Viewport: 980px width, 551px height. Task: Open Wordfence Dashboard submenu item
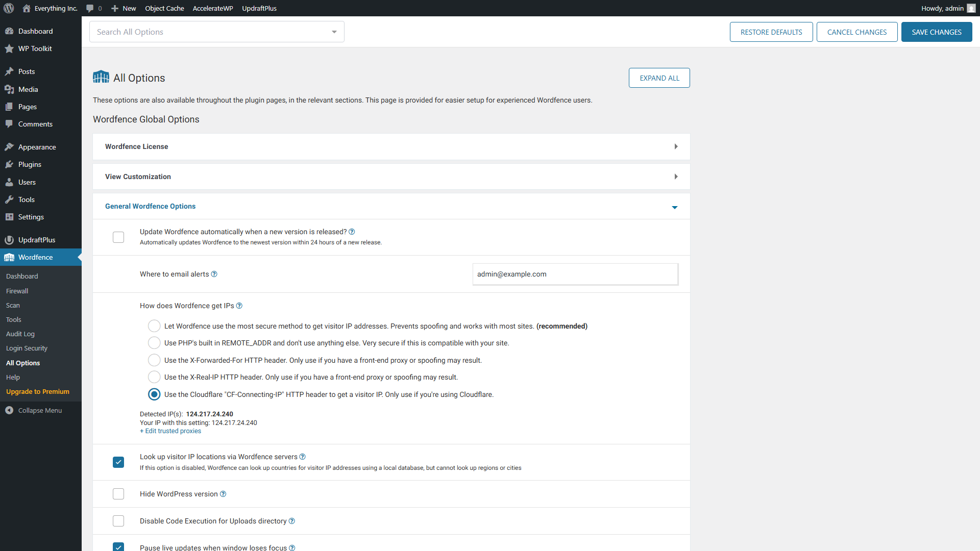point(22,276)
